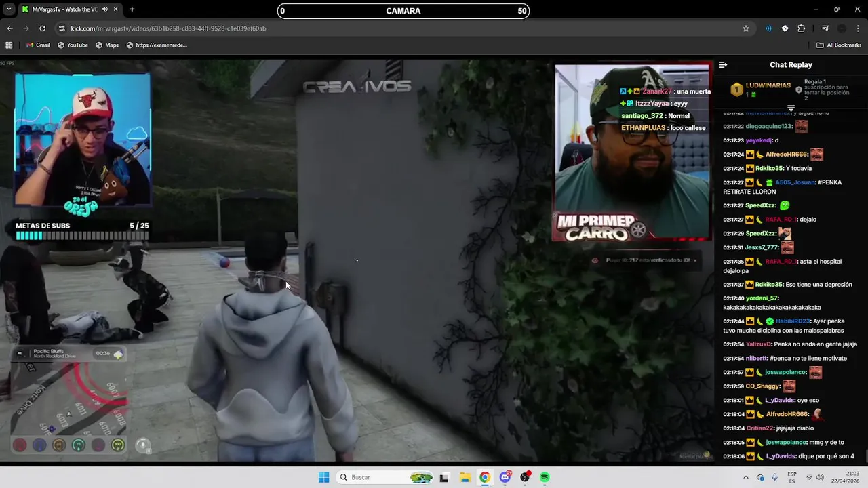Click username yeyekedj in chat
Image resolution: width=868 pixels, height=488 pixels.
pyautogui.click(x=759, y=140)
